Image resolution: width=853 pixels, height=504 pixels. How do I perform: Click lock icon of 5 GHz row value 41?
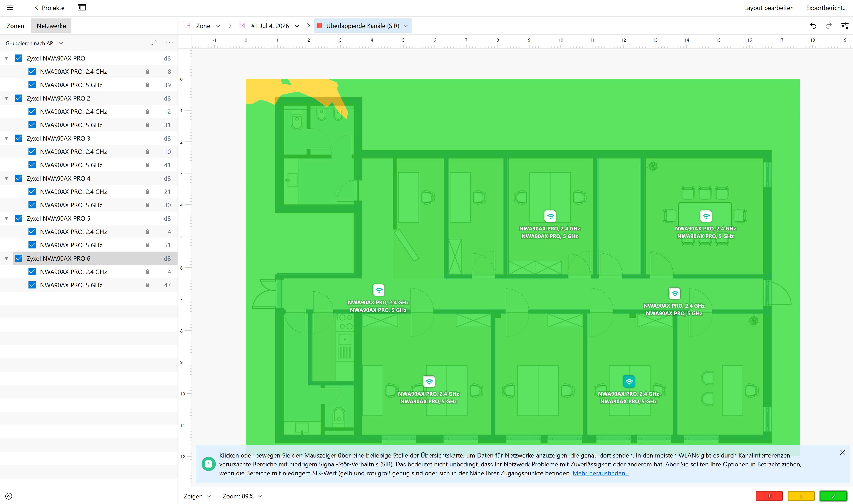pos(148,165)
